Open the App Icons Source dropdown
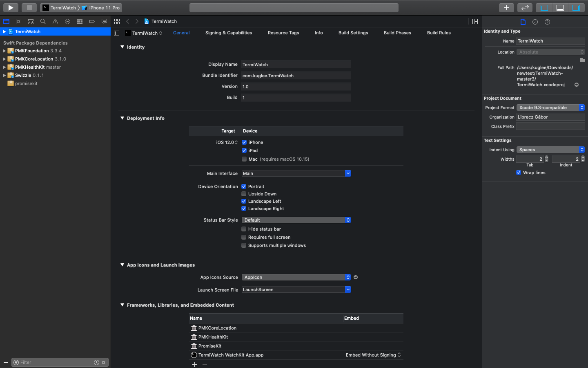The image size is (588, 368). pyautogui.click(x=296, y=277)
